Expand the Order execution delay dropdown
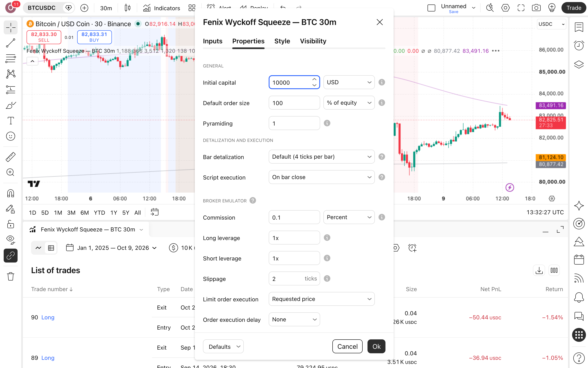This screenshot has width=588, height=368. click(x=294, y=319)
